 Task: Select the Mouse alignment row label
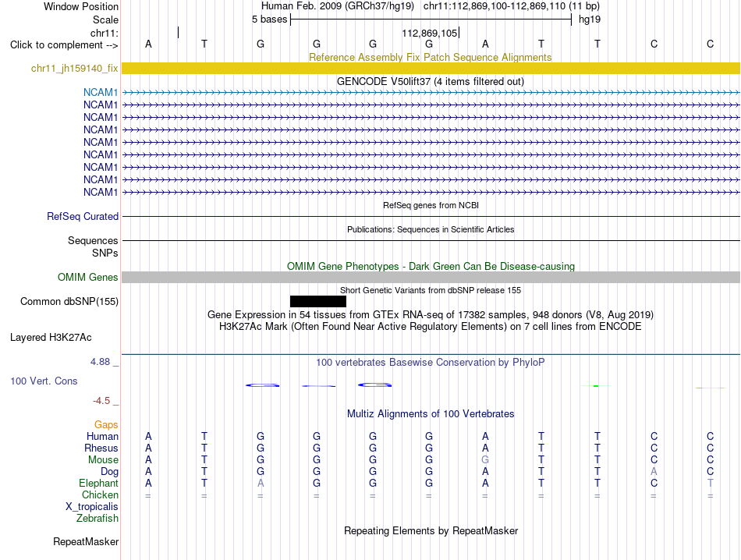coord(103,460)
